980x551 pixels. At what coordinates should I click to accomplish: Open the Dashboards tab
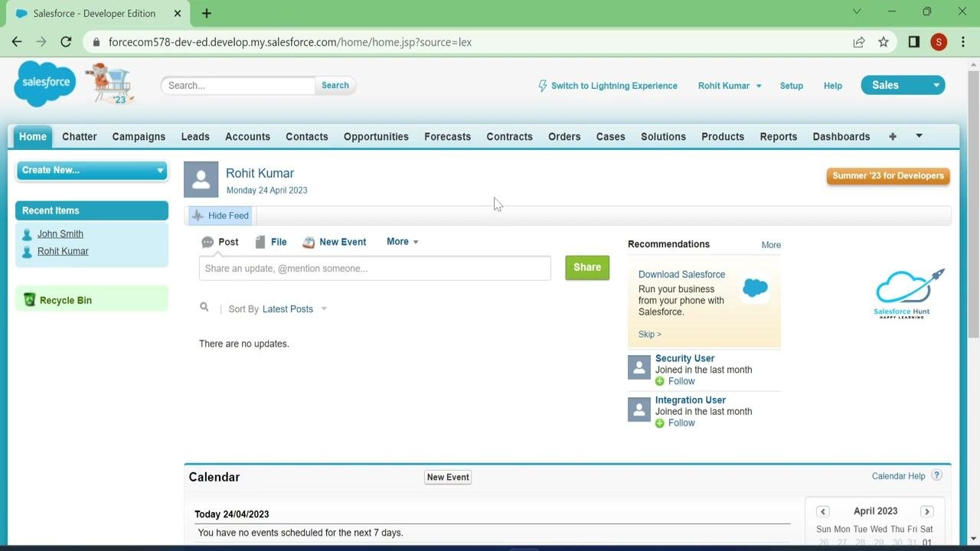point(841,136)
